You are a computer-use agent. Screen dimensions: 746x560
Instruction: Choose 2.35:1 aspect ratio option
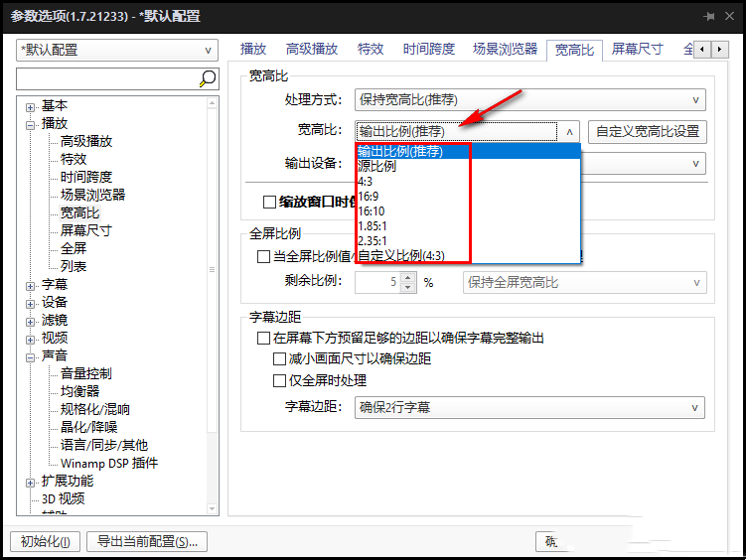[x=468, y=241]
